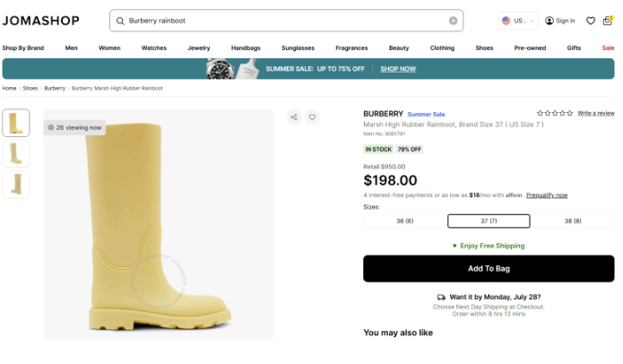
Task: Add rainboot to wishlist with product heart
Action: click(x=312, y=117)
